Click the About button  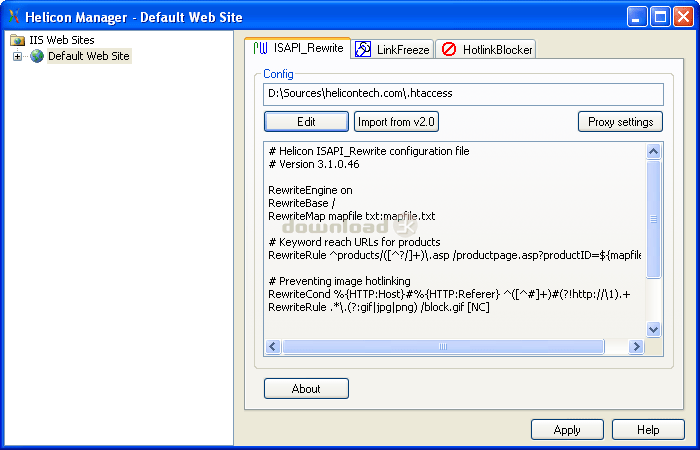pos(306,389)
